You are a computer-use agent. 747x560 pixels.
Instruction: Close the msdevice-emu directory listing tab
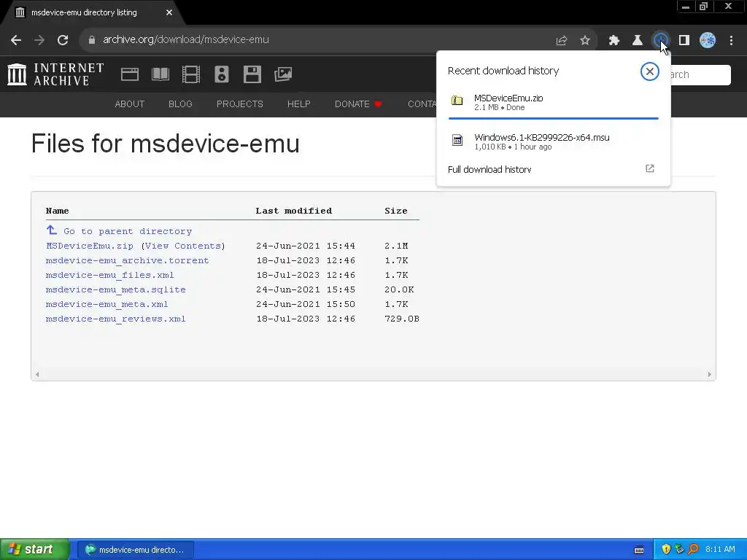[x=169, y=12]
